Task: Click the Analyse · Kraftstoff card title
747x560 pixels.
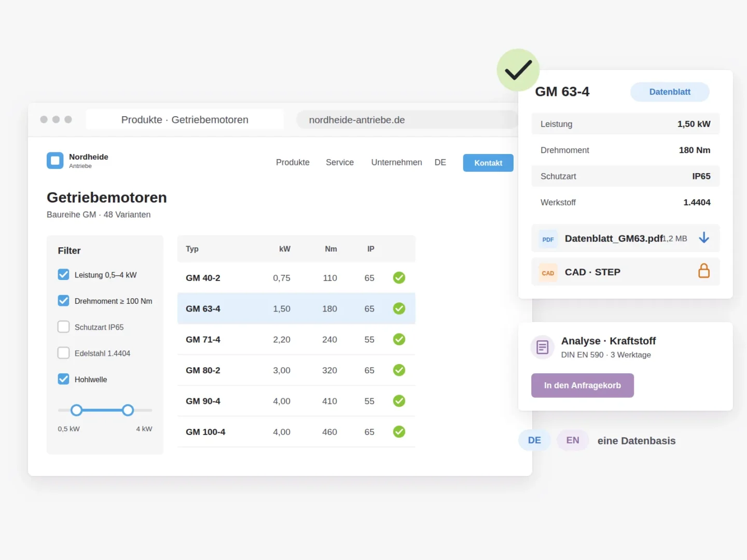Action: [608, 341]
